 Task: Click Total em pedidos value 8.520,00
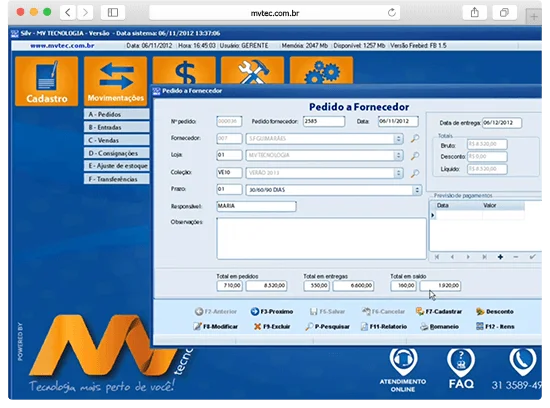[266, 286]
